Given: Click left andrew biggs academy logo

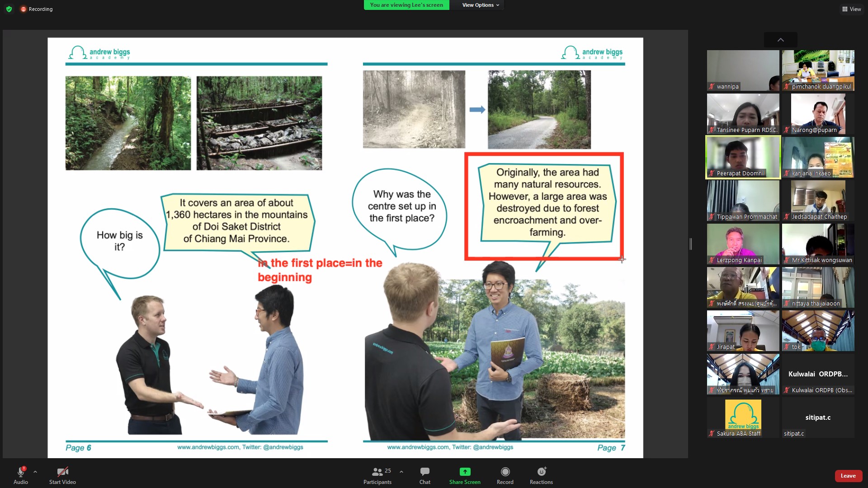Looking at the screenshot, I should 99,53.
